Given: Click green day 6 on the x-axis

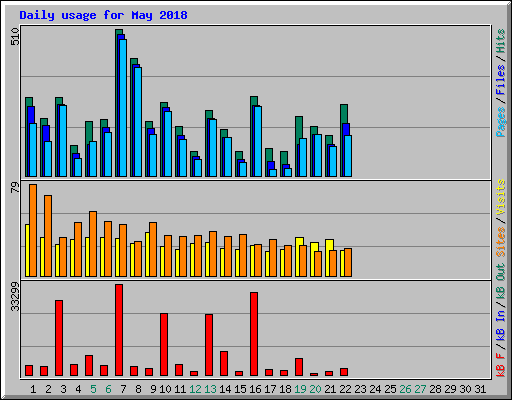Looking at the screenshot, I should click(x=108, y=389).
